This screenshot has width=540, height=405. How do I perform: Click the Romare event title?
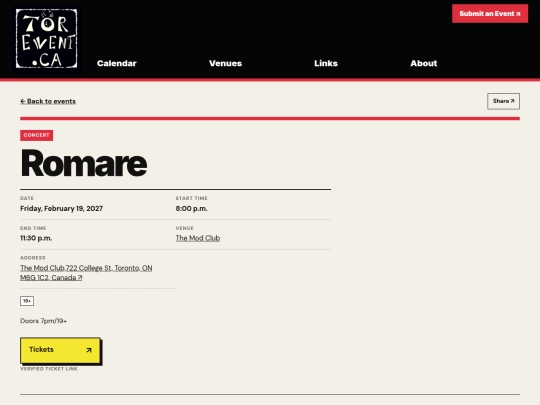(x=84, y=163)
